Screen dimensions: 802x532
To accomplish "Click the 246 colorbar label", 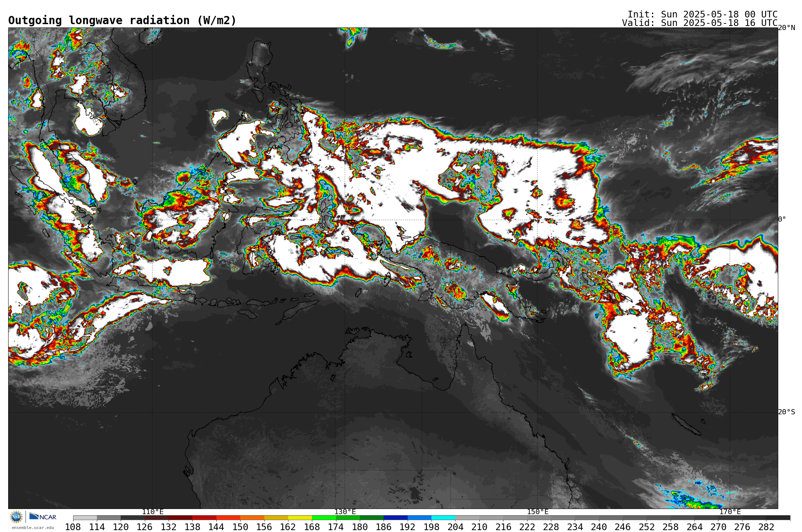I will (x=623, y=527).
